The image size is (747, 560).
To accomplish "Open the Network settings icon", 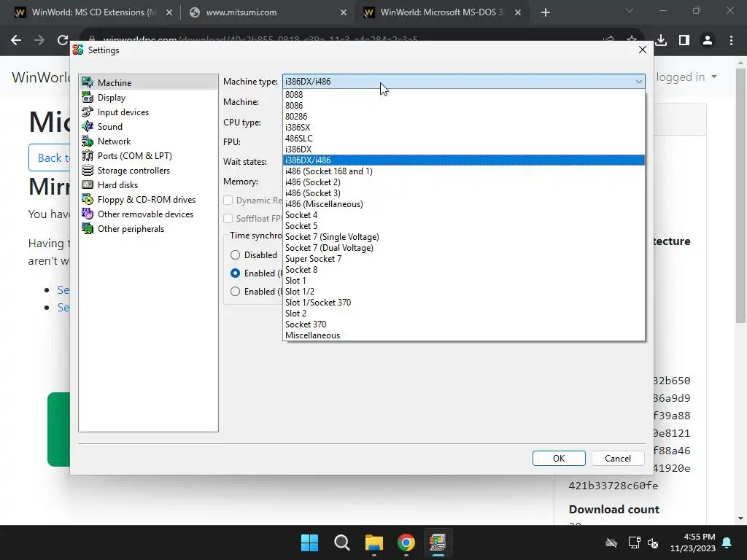I will [88, 141].
